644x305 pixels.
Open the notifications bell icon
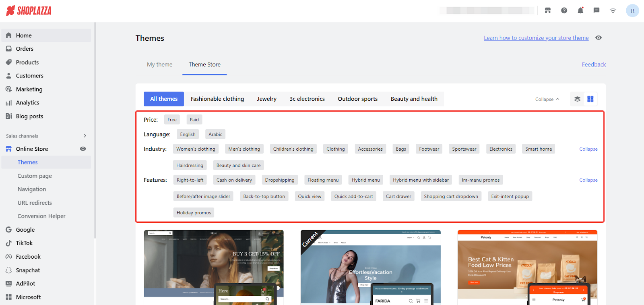coord(580,10)
